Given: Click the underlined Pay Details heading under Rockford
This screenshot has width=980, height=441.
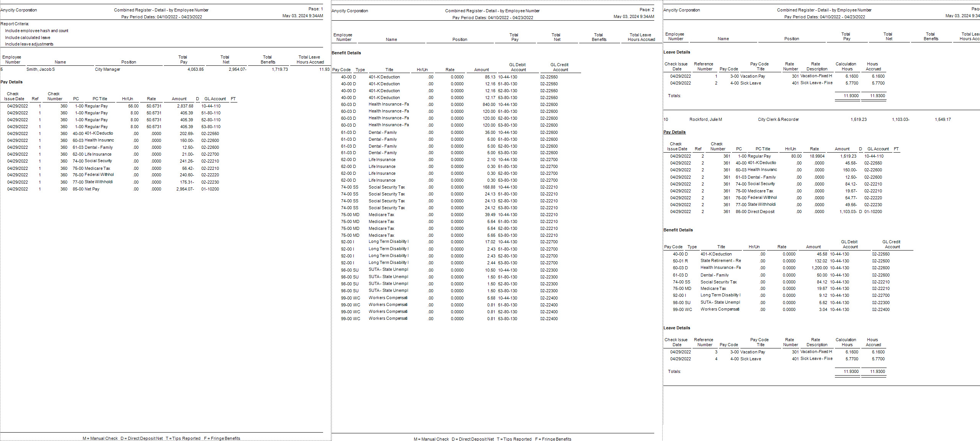Looking at the screenshot, I should (674, 132).
